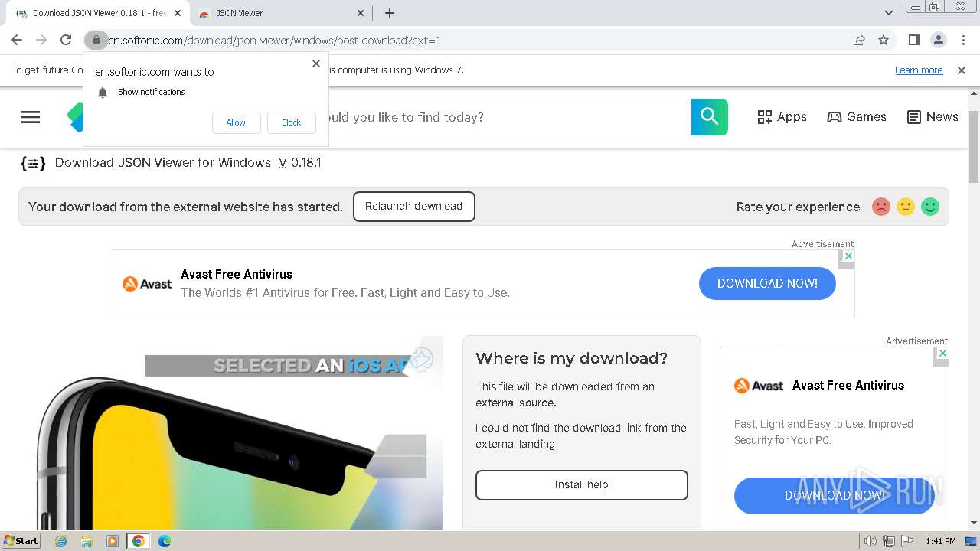The height and width of the screenshot is (551, 980).
Task: Click the JSON Viewer app logo icon
Action: pyautogui.click(x=33, y=163)
